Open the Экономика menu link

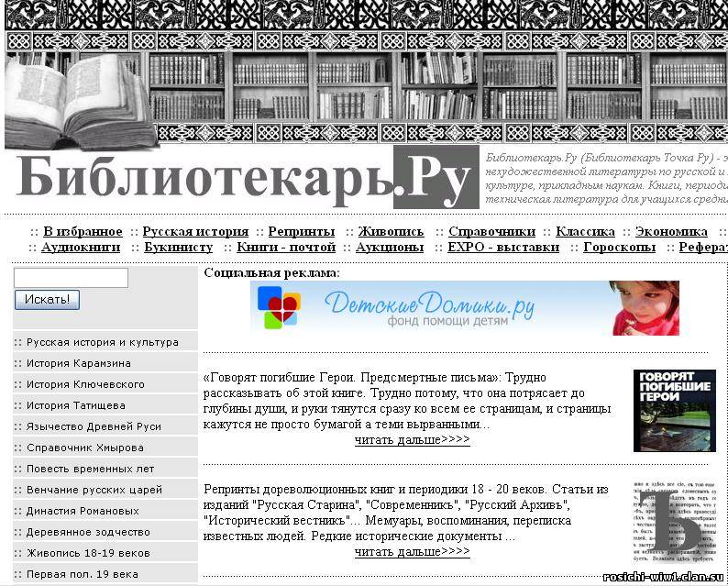[671, 231]
